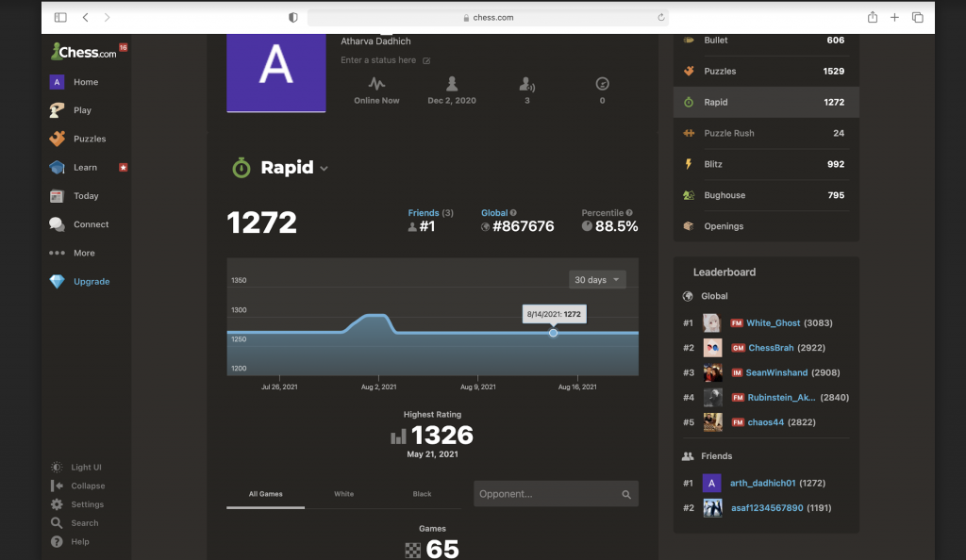Expand the More sidebar menu
The width and height of the screenshot is (966, 560).
[x=84, y=253]
